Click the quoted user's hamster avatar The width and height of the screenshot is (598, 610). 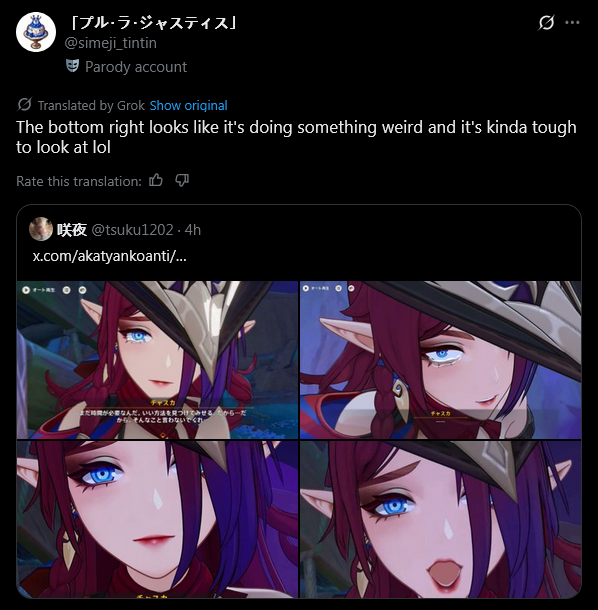tap(41, 229)
